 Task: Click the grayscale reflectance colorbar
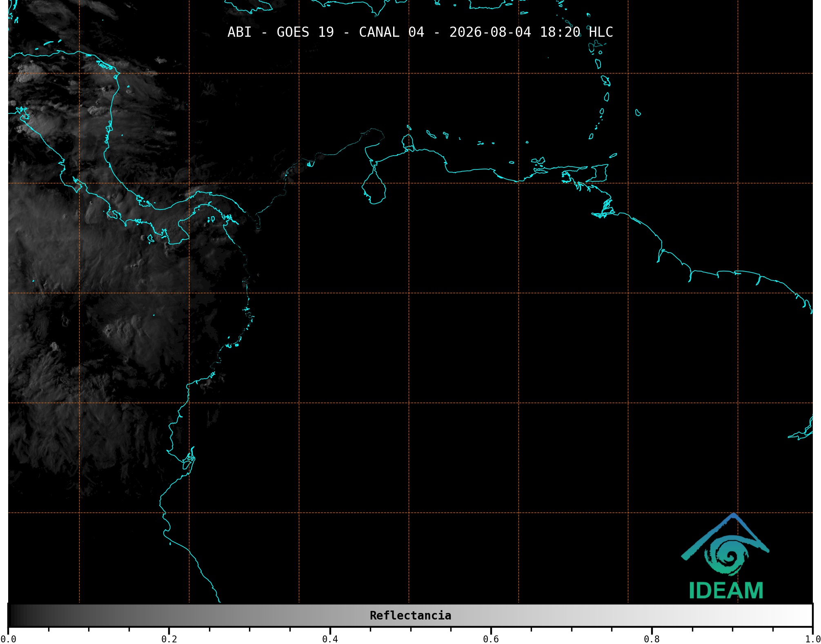[410, 615]
